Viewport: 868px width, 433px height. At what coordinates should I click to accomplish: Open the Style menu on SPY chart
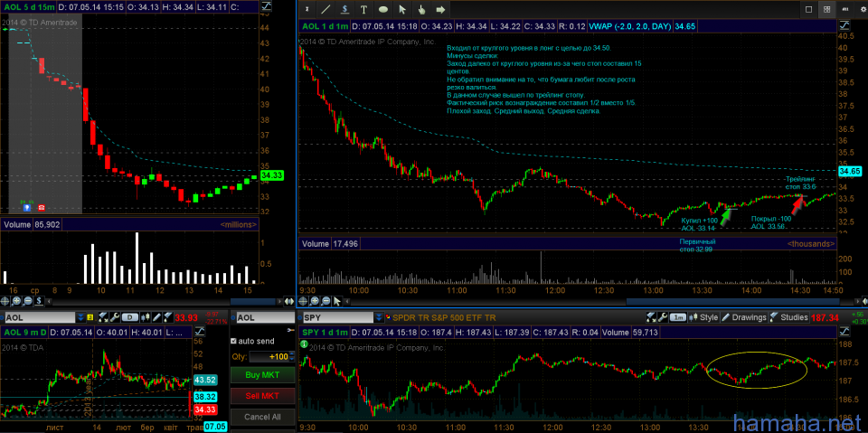pyautogui.click(x=703, y=317)
